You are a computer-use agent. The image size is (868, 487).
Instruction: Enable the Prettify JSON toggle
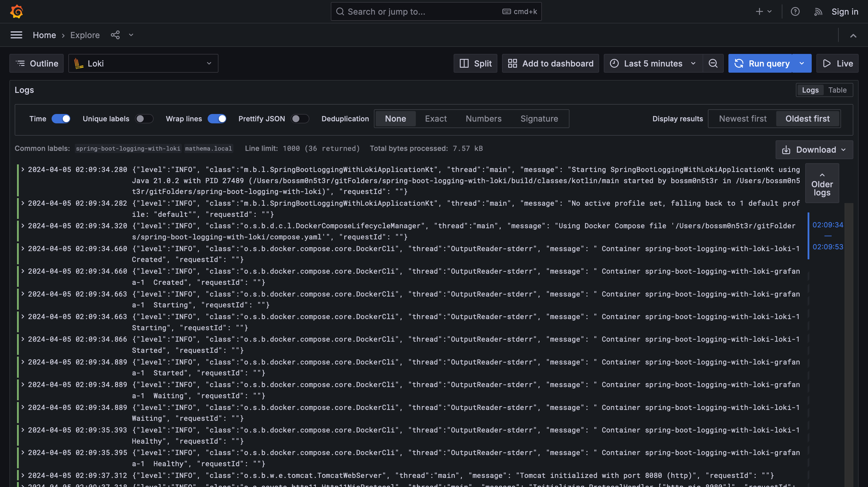point(300,119)
